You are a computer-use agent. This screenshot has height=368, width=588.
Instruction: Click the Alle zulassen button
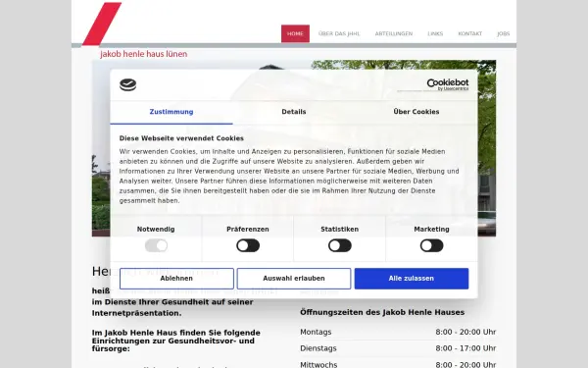(412, 279)
